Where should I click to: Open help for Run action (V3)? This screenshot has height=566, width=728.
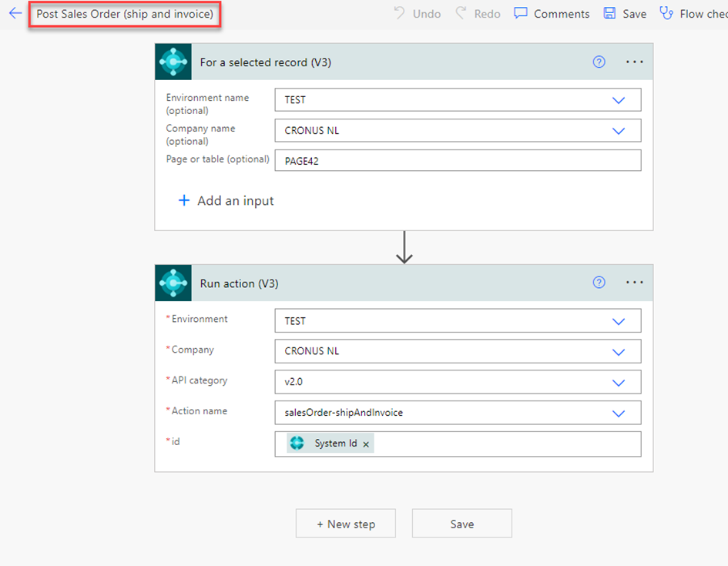[599, 282]
